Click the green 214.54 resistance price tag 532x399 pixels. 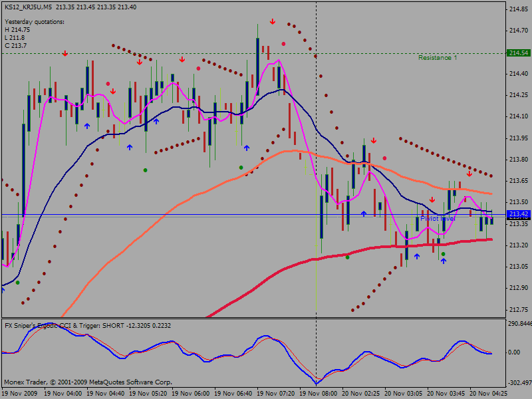519,53
